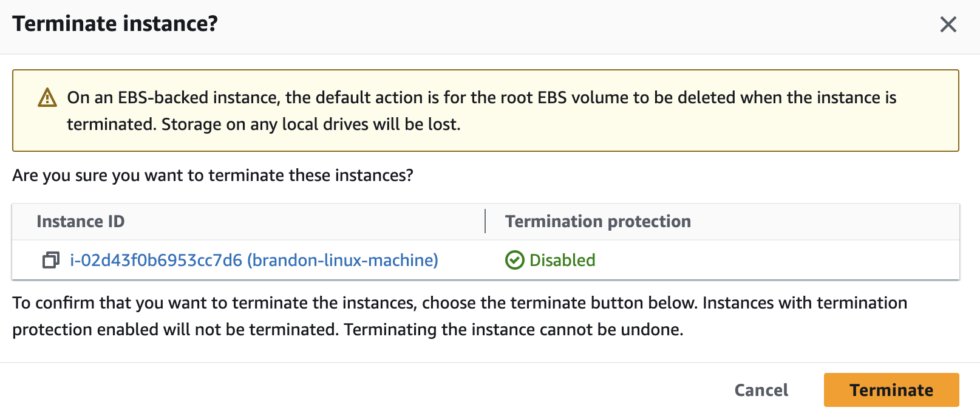Copy the instance ID with copy icon
The width and height of the screenshot is (980, 413).
(x=51, y=260)
